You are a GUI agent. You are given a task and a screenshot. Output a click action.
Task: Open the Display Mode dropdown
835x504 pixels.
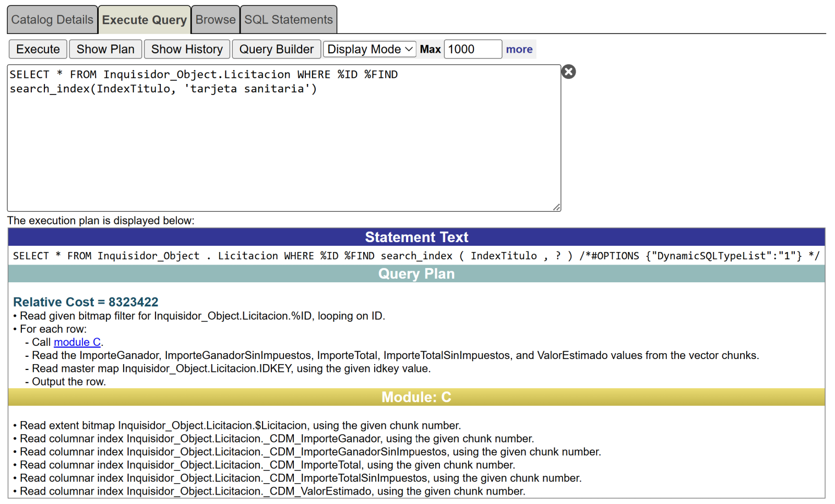click(369, 50)
